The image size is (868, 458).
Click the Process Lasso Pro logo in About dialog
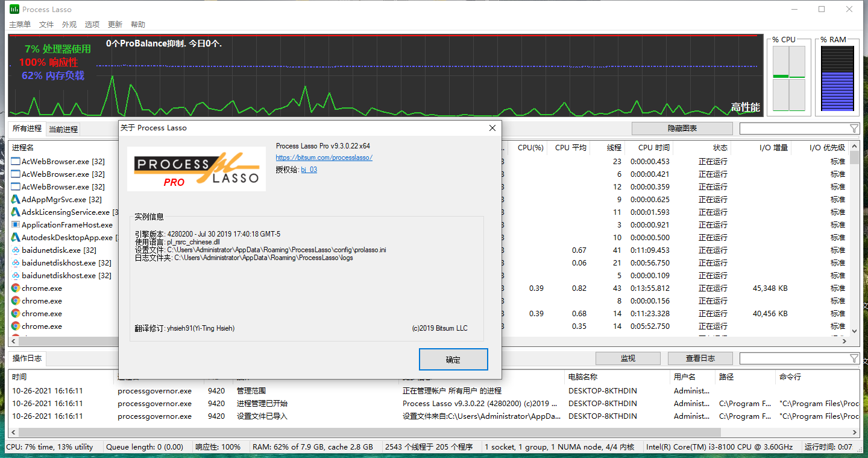pos(197,169)
